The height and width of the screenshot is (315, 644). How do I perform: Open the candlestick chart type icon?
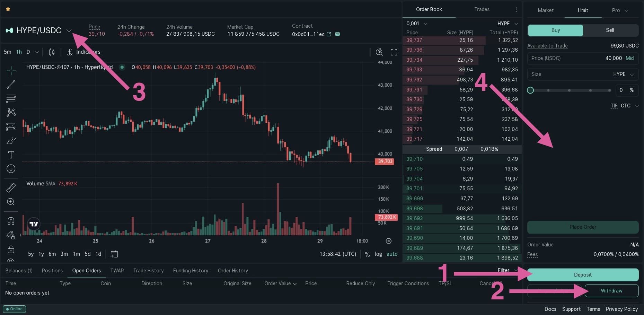click(x=52, y=52)
